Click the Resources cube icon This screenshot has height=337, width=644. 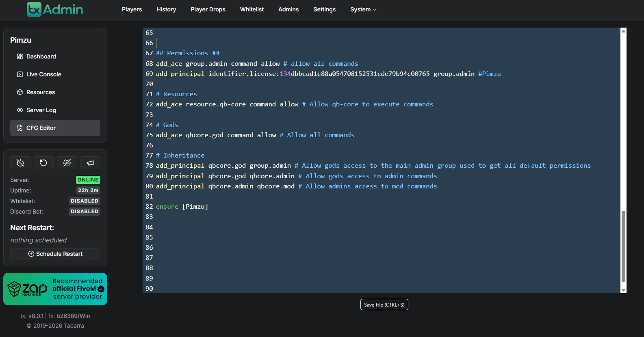click(20, 92)
